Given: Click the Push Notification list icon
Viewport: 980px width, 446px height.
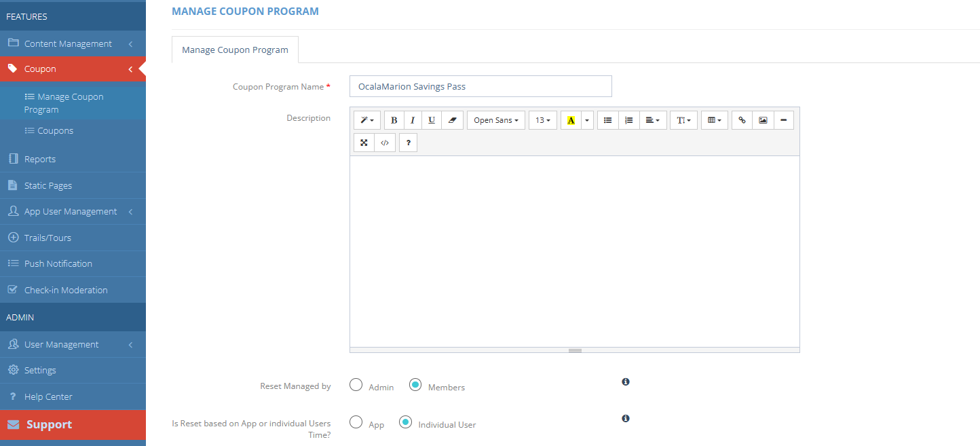Looking at the screenshot, I should point(13,263).
